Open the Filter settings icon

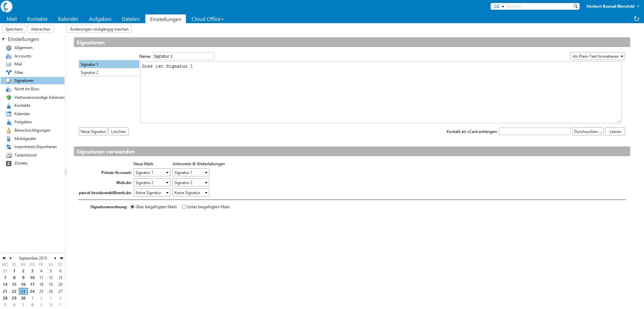(9, 73)
